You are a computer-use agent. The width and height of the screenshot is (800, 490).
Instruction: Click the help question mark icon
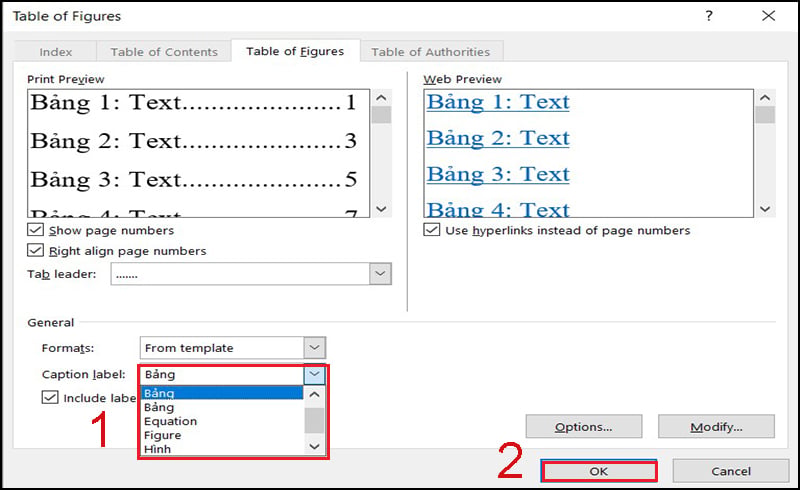709,16
